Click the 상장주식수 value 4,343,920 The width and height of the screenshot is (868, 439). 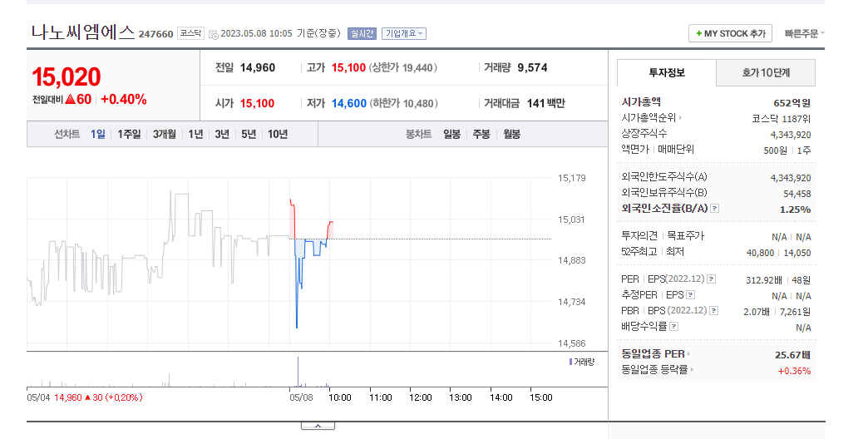[791, 135]
